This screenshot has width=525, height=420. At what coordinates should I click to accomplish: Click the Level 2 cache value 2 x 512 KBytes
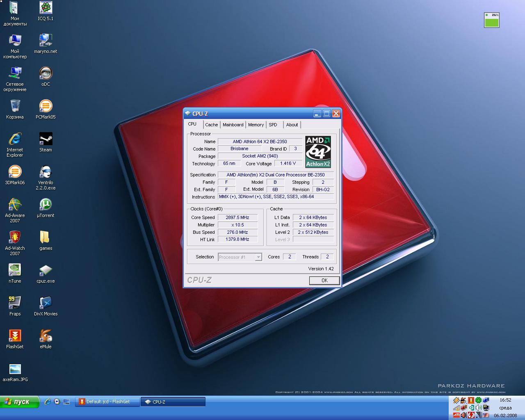(313, 232)
